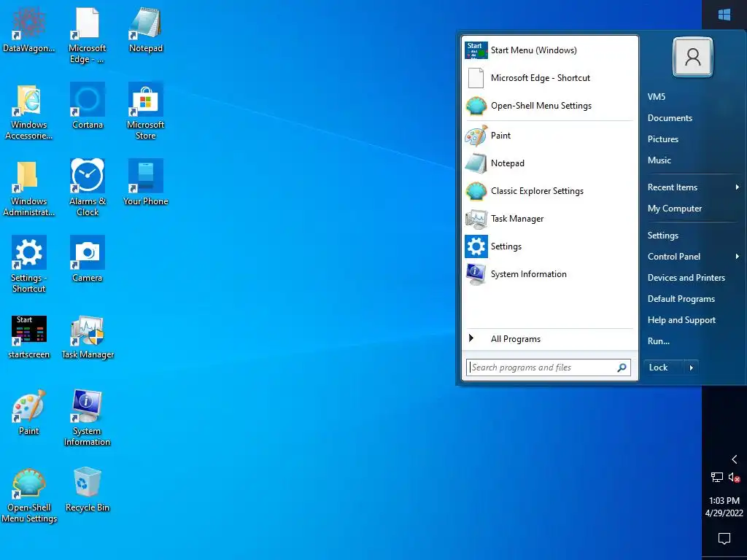This screenshot has width=747, height=560.
Task: Click the Lock button
Action: click(x=664, y=367)
